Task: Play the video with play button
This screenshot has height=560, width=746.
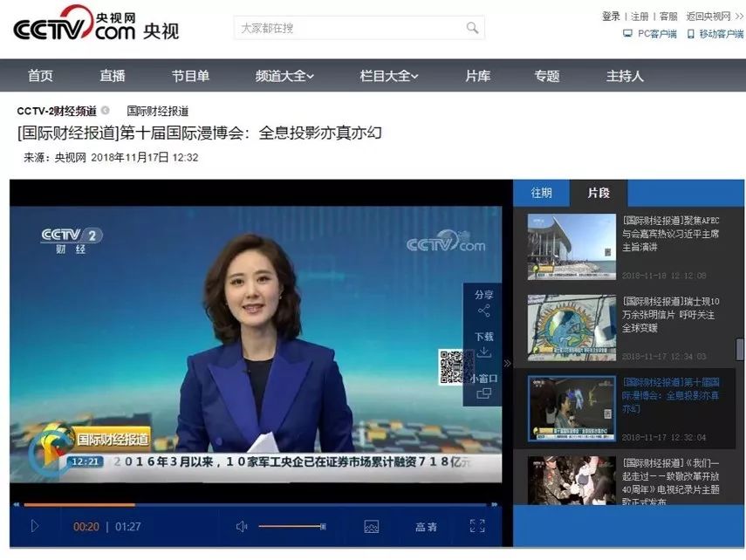Action: [34, 526]
